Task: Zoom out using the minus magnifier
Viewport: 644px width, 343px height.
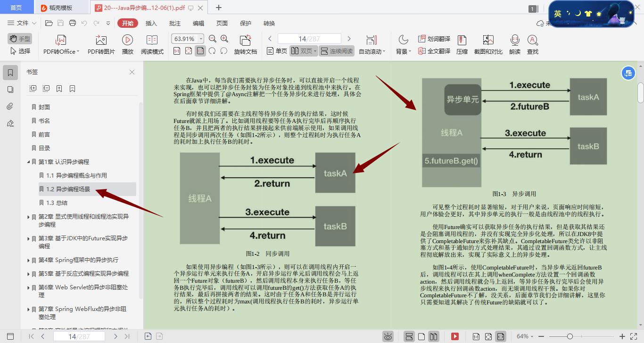Action: pos(213,39)
